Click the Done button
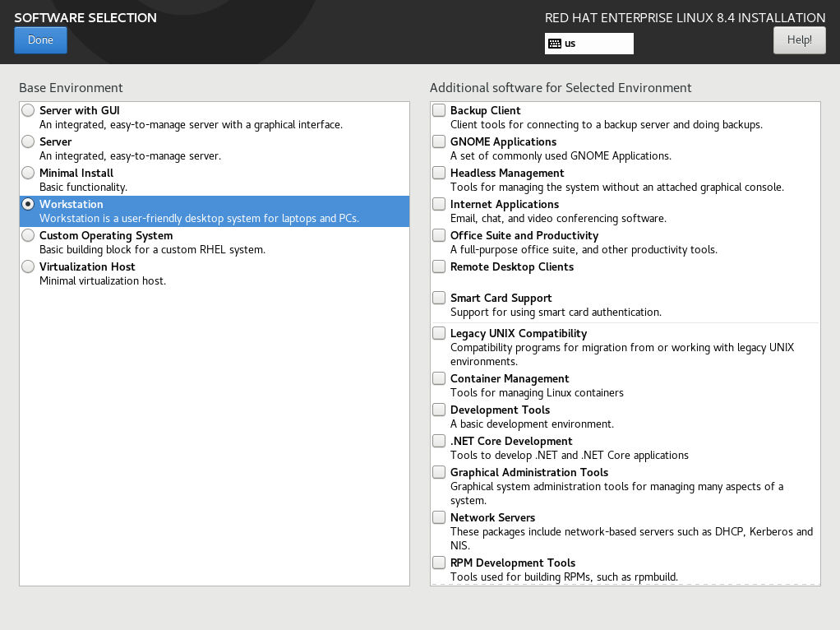 (x=40, y=40)
